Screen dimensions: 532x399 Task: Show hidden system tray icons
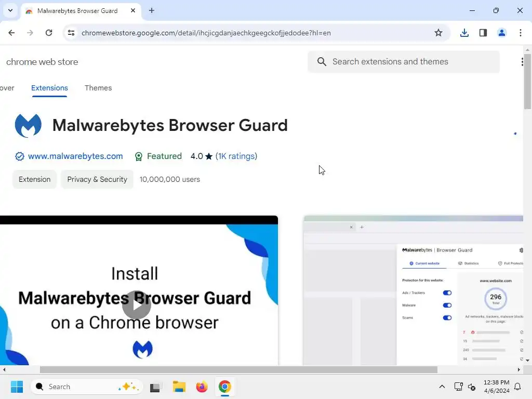pyautogui.click(x=442, y=387)
